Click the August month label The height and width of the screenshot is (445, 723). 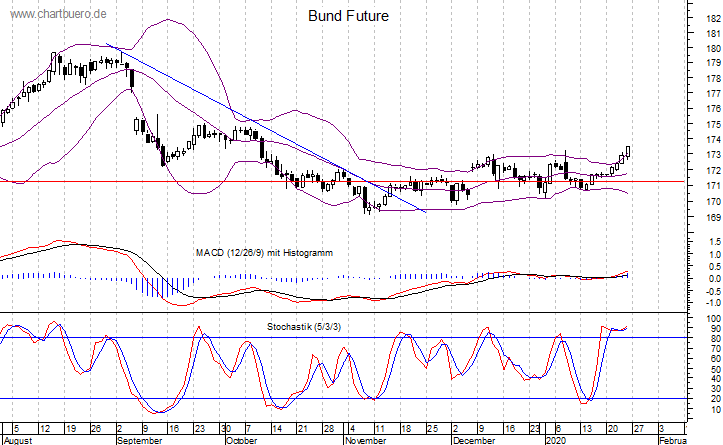point(18,440)
